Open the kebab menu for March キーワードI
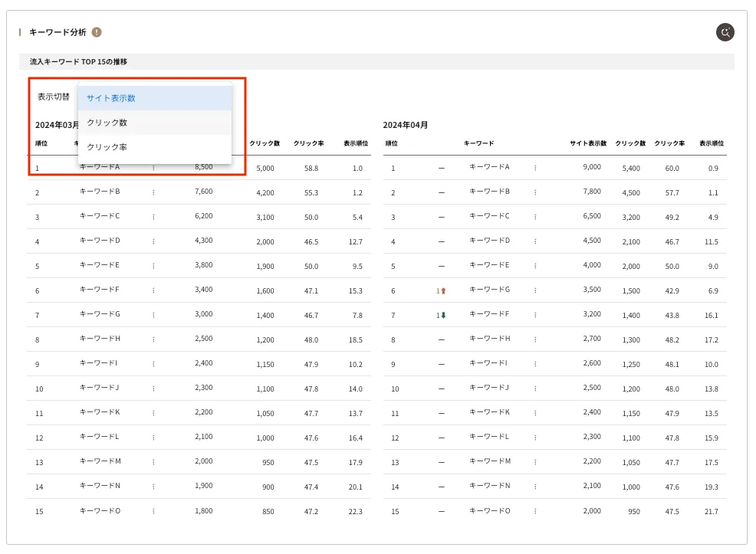Screen dimensions: 756x554 pyautogui.click(x=153, y=364)
